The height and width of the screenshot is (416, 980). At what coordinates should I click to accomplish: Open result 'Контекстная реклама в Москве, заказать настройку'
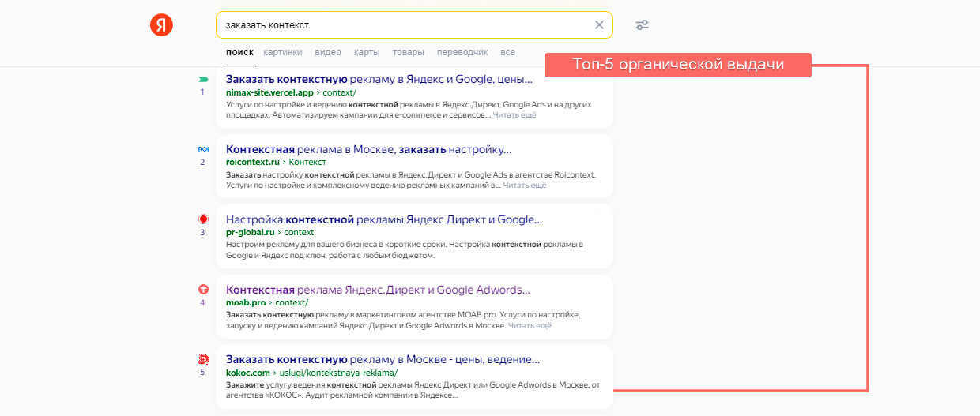(369, 149)
